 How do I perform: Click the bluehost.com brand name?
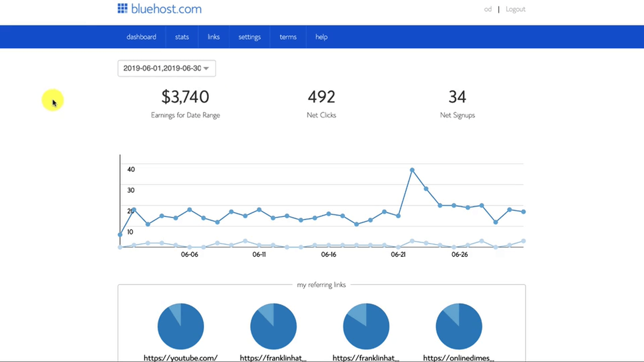(x=166, y=9)
